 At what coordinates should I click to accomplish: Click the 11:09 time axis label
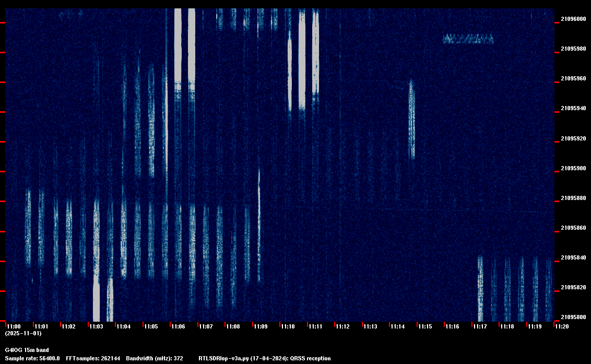(261, 326)
